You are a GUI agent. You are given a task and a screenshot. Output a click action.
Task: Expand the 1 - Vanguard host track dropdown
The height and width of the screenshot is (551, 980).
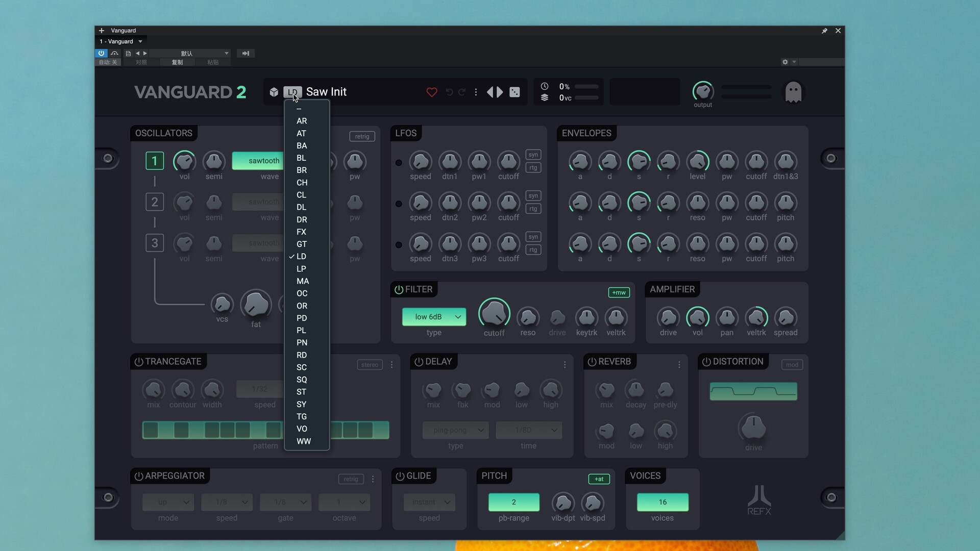(x=140, y=41)
